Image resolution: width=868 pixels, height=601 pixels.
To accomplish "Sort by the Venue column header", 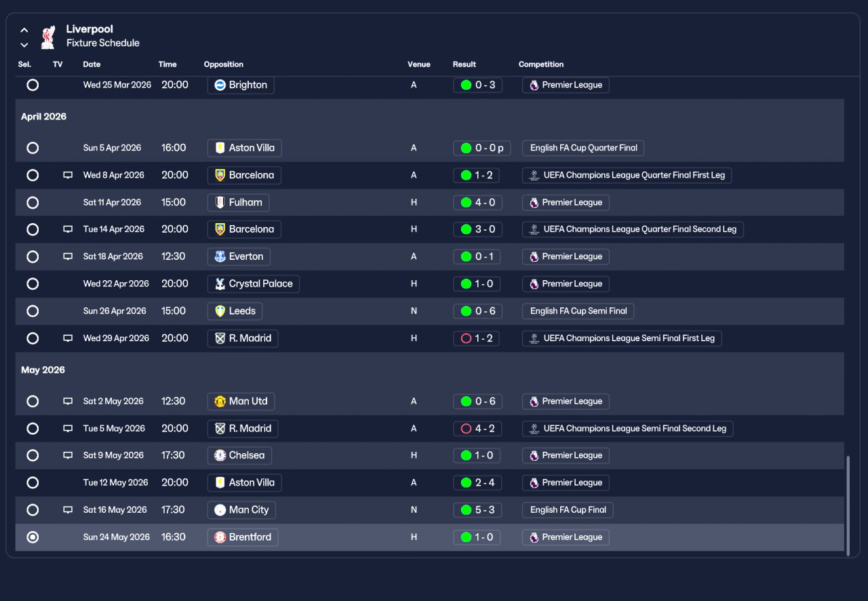I will pyautogui.click(x=419, y=64).
